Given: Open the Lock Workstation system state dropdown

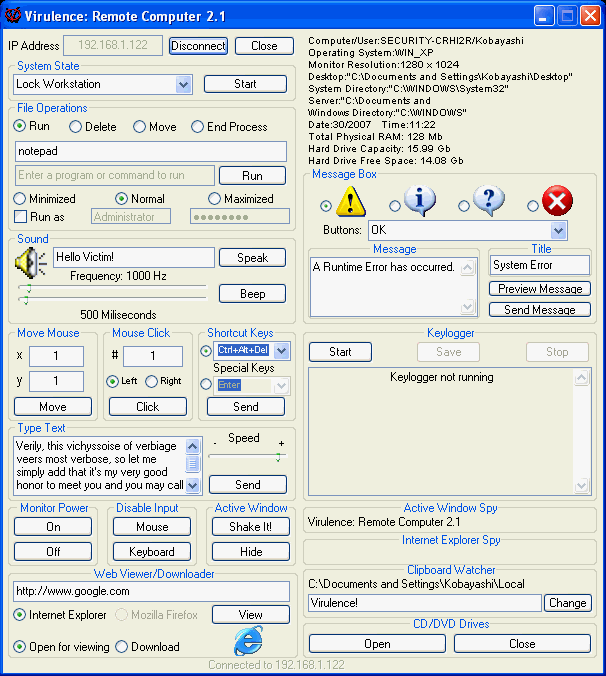Looking at the screenshot, I should pyautogui.click(x=183, y=85).
